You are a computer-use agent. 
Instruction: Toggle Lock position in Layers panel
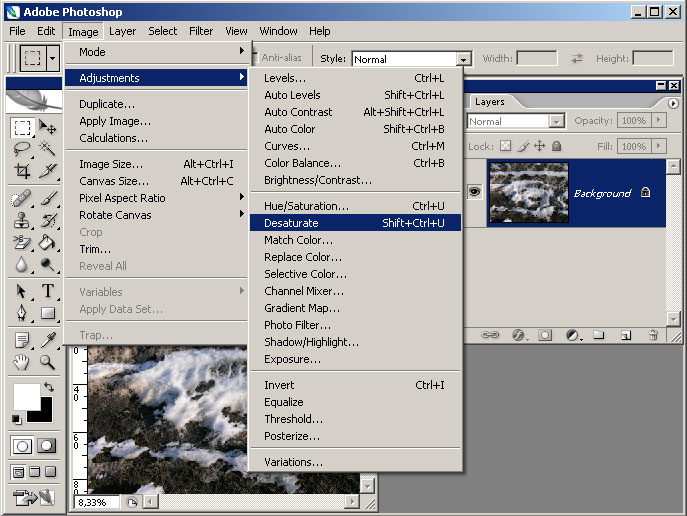pyautogui.click(x=540, y=146)
